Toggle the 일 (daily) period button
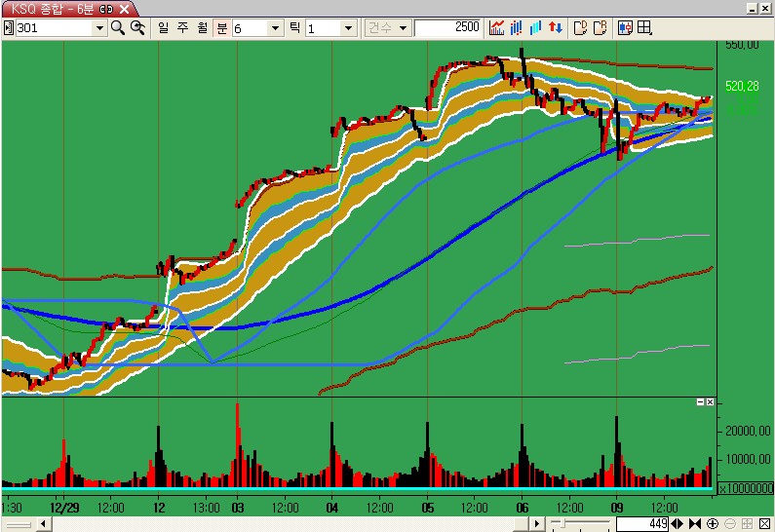 click(163, 27)
